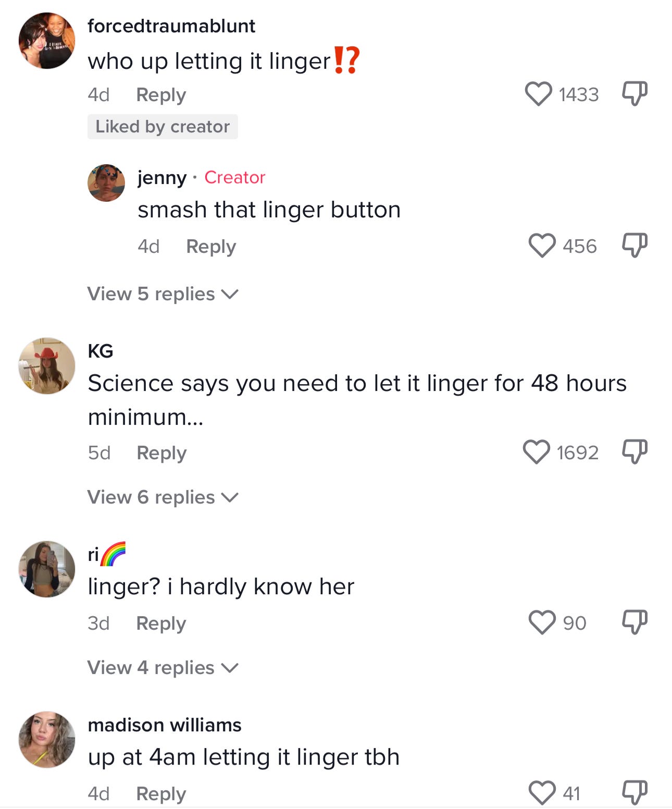Dislike ri's "linger? i hardly know her" comment
672x809 pixels.
(633, 622)
